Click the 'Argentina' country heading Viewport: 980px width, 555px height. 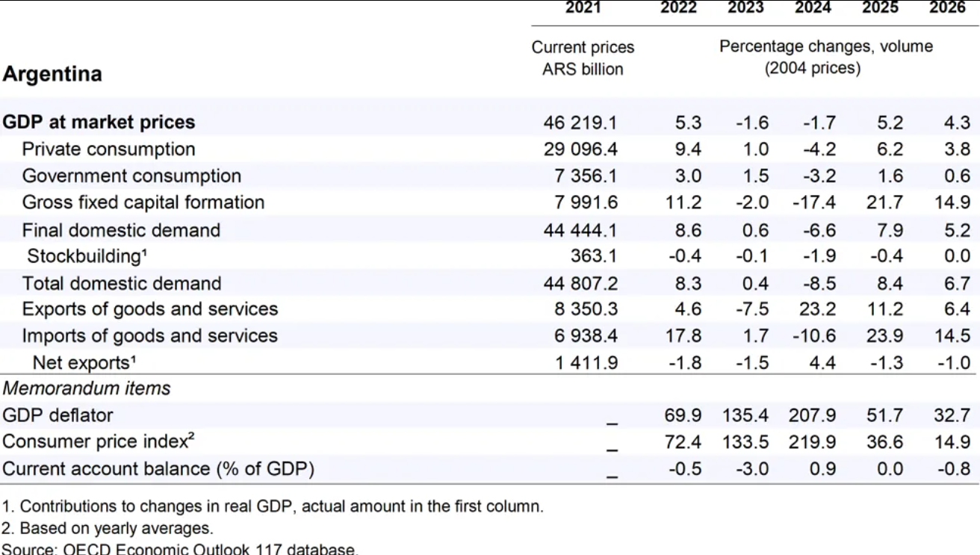tap(53, 75)
